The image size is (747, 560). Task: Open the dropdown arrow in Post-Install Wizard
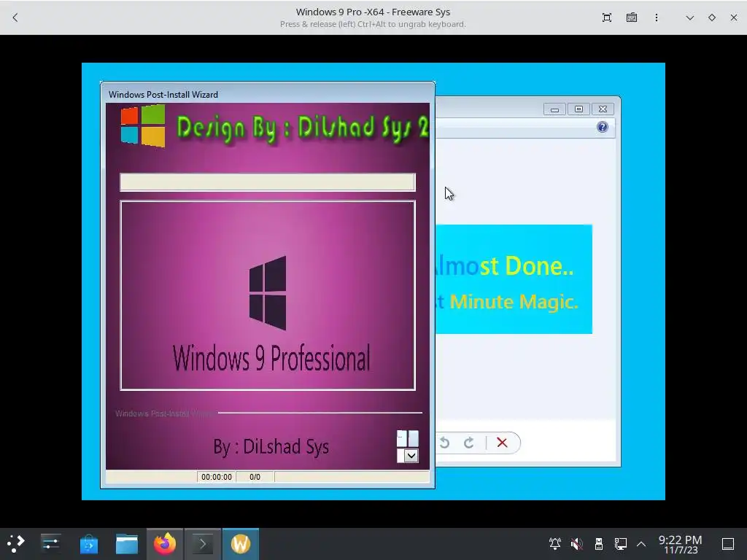pos(411,456)
